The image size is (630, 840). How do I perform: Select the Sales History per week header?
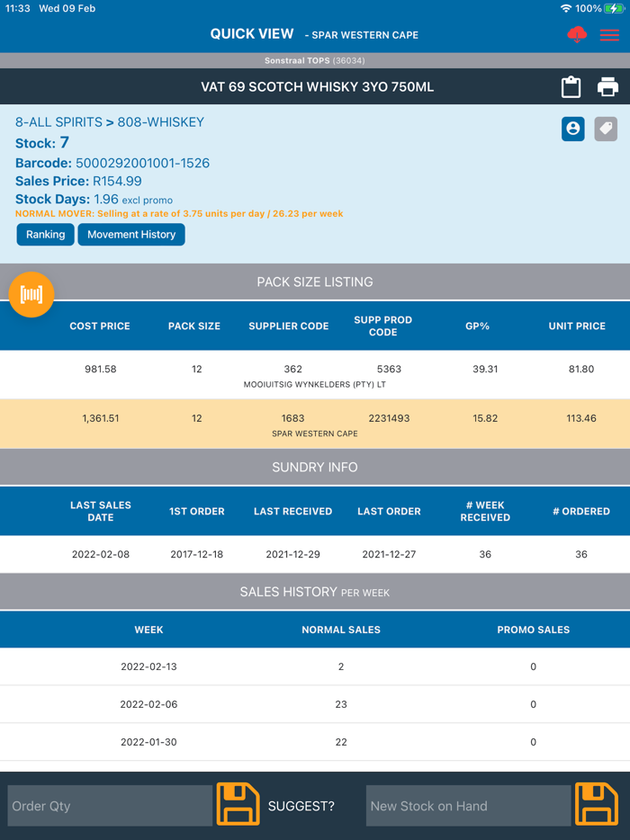point(315,592)
